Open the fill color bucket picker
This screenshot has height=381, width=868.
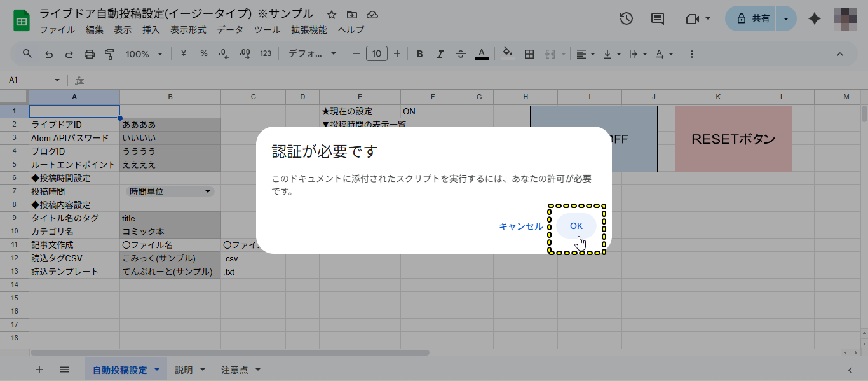point(507,54)
